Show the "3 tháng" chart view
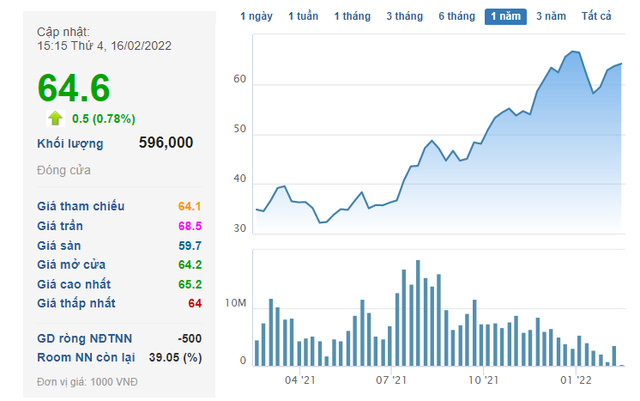The height and width of the screenshot is (401, 640). pyautogui.click(x=402, y=16)
